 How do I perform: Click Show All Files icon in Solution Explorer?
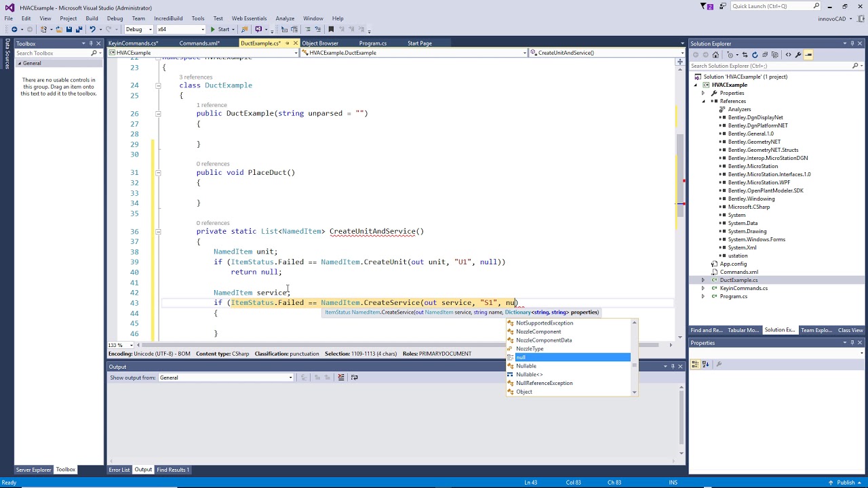pos(775,55)
